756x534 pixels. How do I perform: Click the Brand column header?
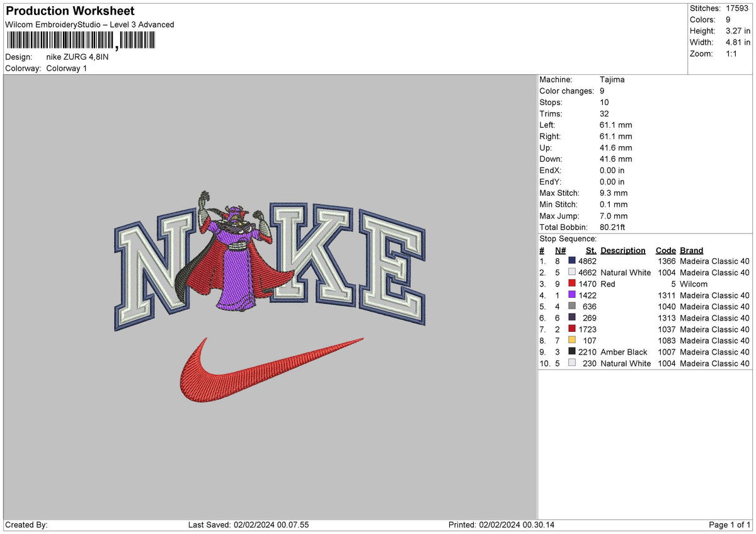pos(692,250)
